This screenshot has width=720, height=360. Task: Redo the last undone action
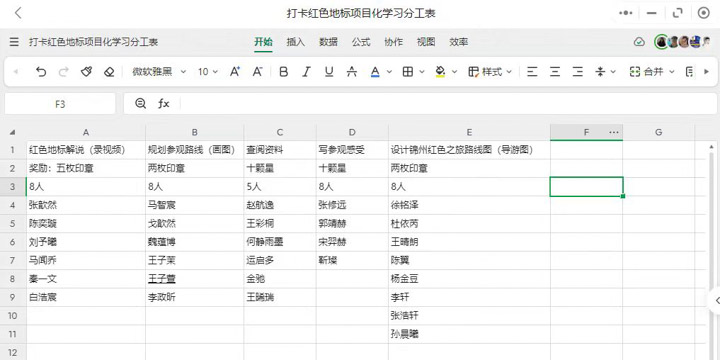[64, 72]
